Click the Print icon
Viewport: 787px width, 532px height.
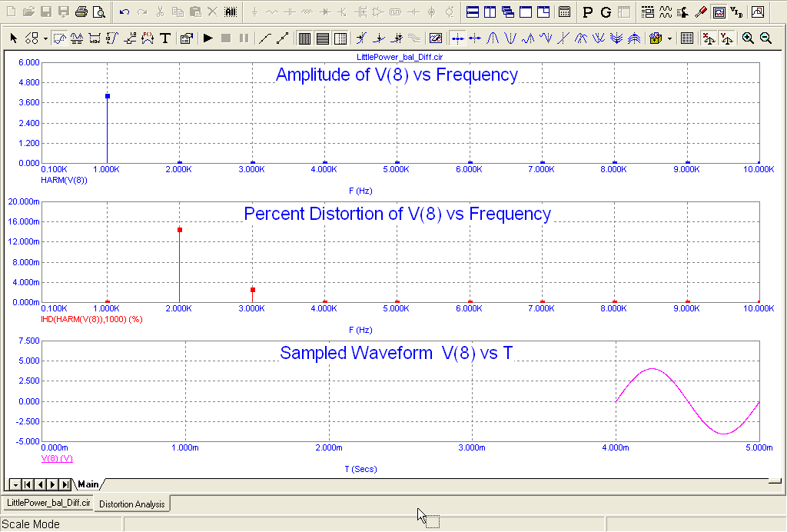(81, 12)
